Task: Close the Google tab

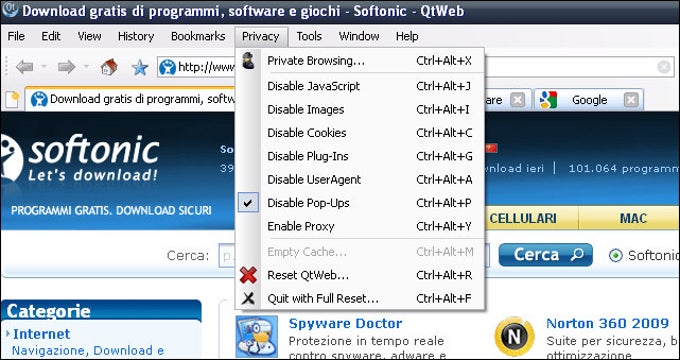Action: 631,101
